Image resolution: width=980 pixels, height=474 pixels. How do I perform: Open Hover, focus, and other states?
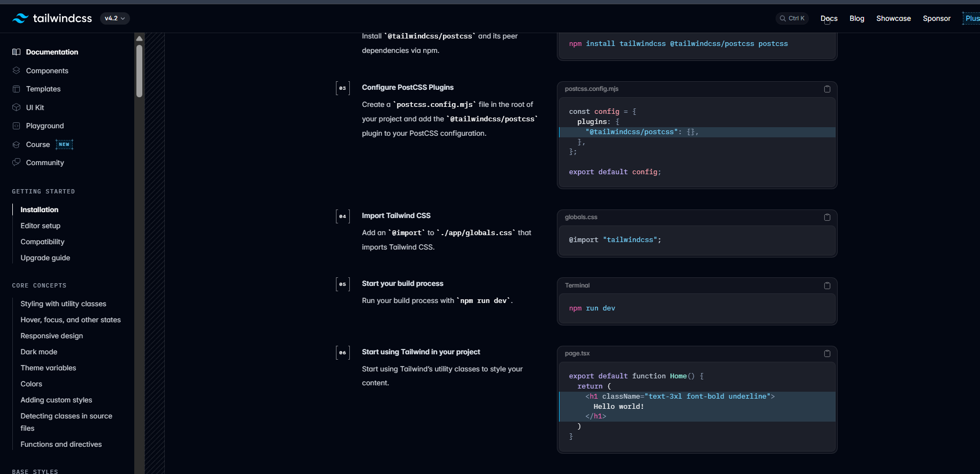71,320
